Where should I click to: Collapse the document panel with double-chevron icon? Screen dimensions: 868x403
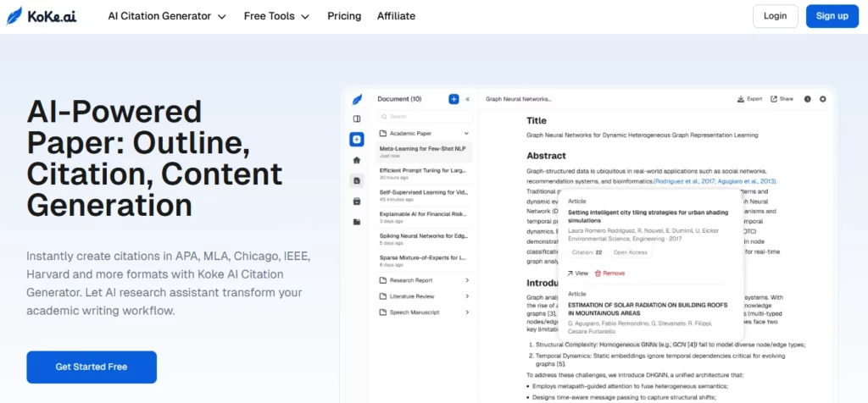tap(467, 99)
